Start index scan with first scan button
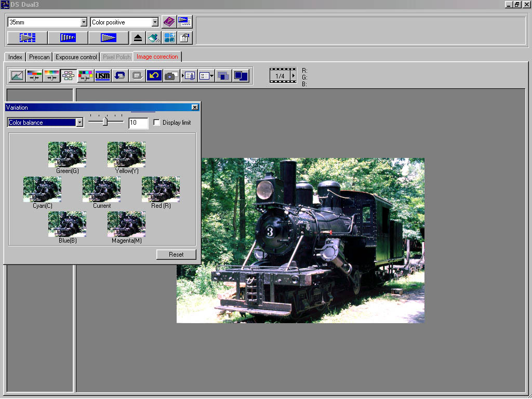The width and height of the screenshot is (532, 399). point(27,38)
